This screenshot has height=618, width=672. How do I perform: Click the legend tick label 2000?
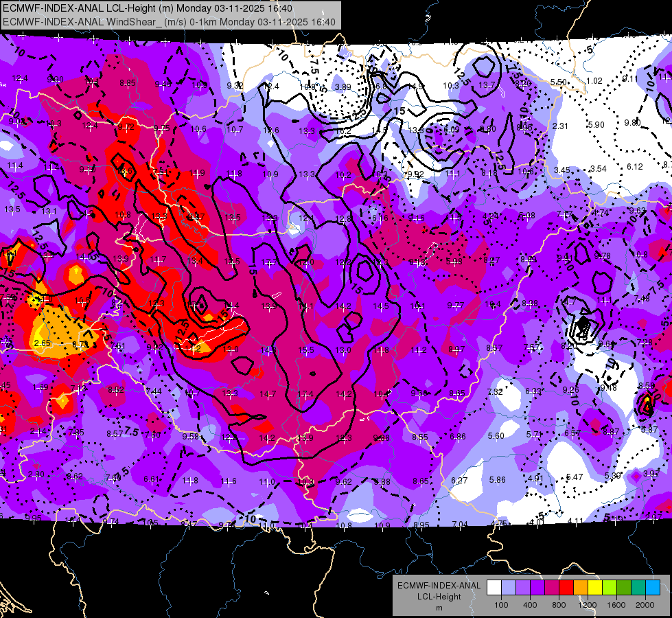[x=645, y=605]
